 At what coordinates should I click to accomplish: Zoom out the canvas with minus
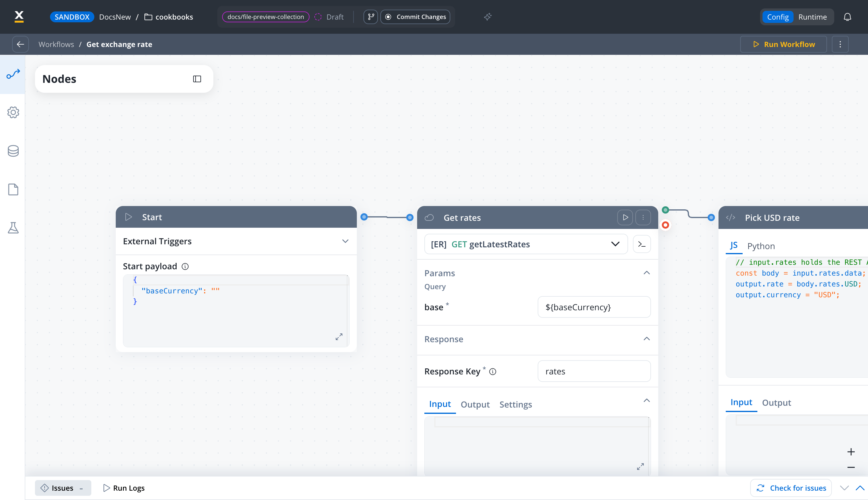pos(851,467)
